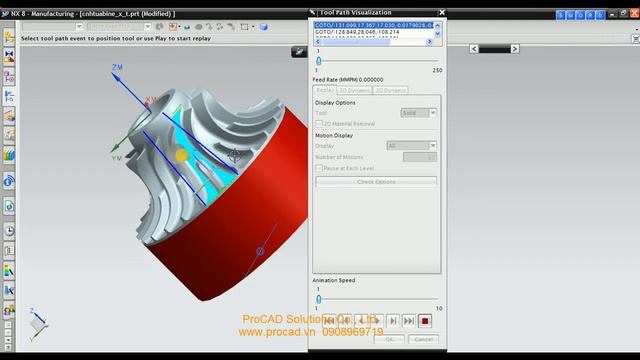This screenshot has height=360, width=640.
Task: Open the Process Studio notebook icon
Action: coord(9,251)
